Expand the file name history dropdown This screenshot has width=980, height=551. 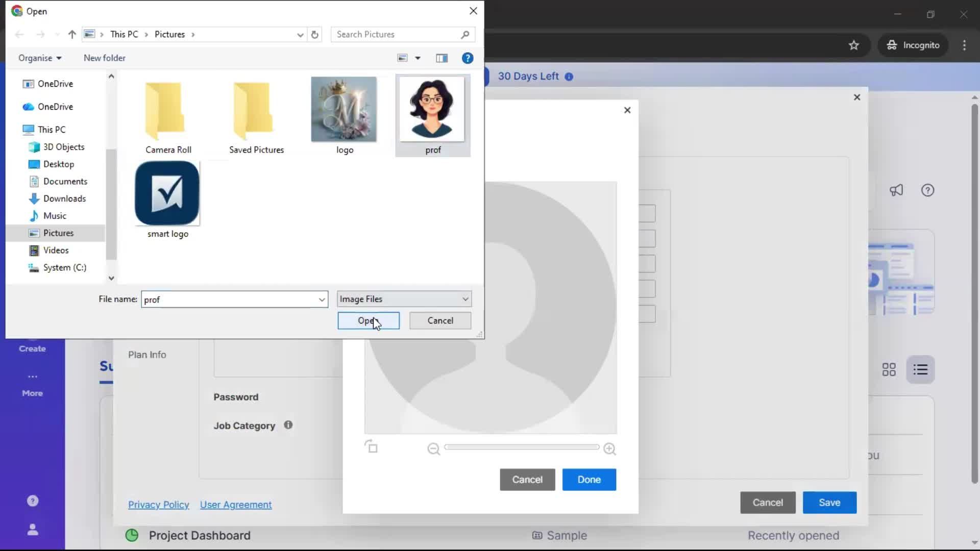pyautogui.click(x=321, y=299)
